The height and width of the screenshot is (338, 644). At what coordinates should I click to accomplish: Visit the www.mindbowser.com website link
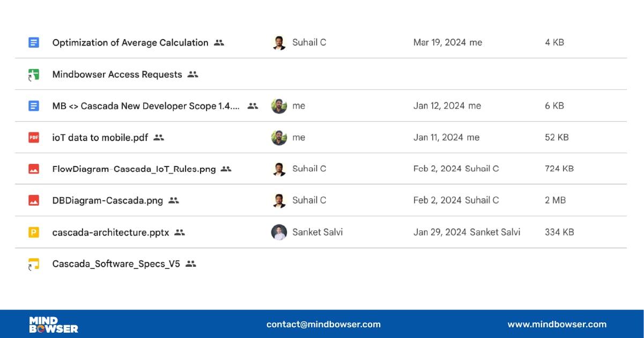click(557, 324)
